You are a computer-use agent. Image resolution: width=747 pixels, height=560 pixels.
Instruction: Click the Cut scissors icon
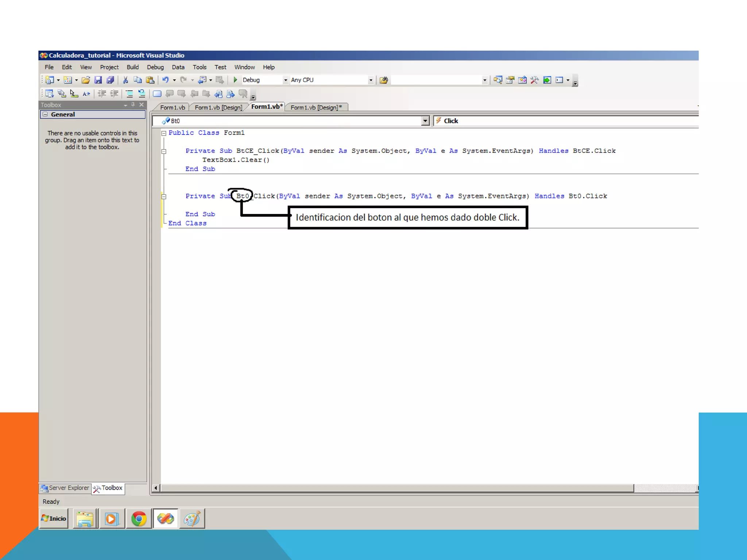(125, 80)
